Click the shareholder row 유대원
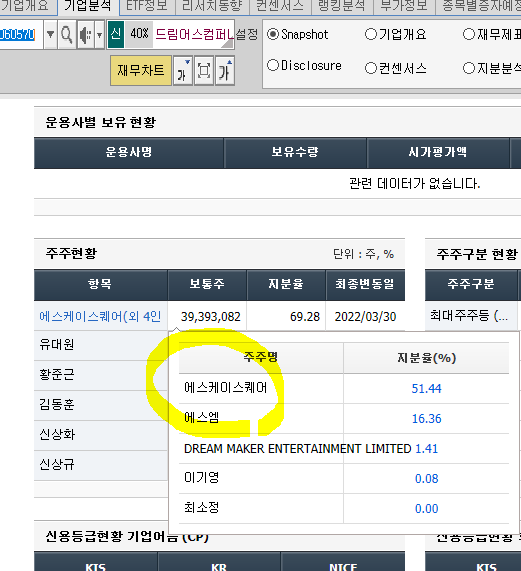521x571 pixels. (100, 344)
